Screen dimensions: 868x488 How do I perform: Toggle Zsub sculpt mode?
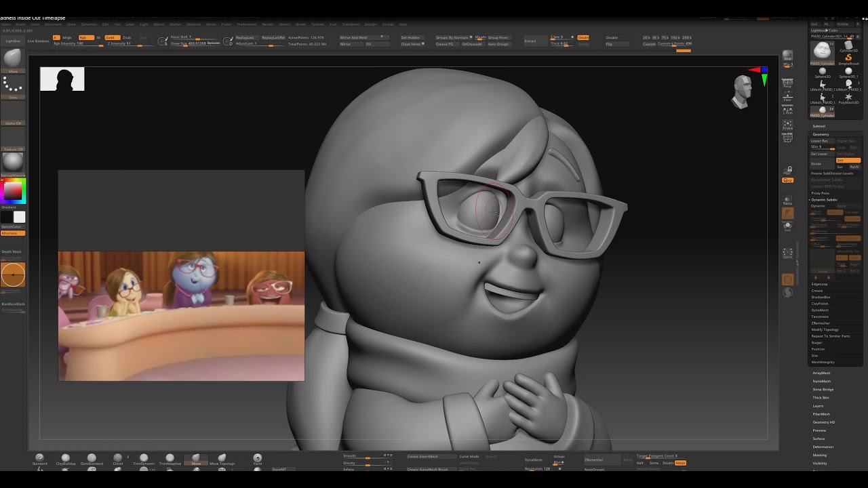(127, 37)
